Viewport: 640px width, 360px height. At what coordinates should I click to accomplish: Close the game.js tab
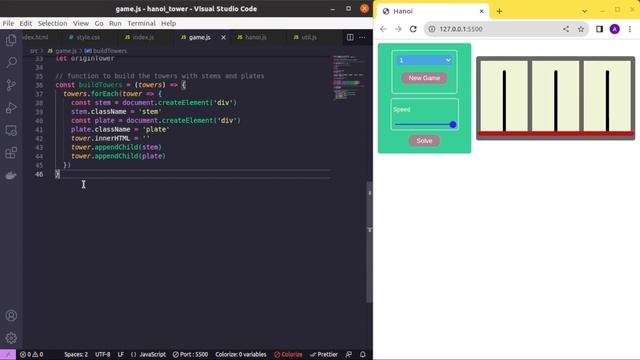223,37
